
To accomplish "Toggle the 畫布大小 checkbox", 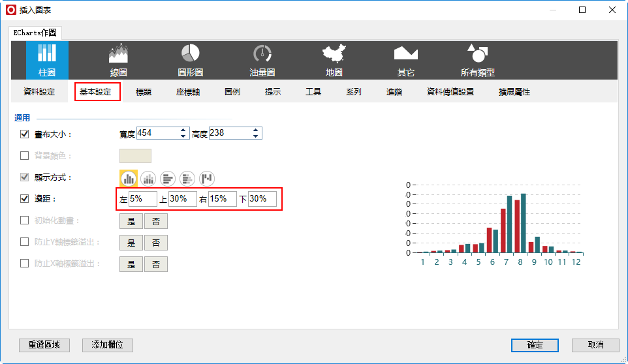I will [x=25, y=134].
